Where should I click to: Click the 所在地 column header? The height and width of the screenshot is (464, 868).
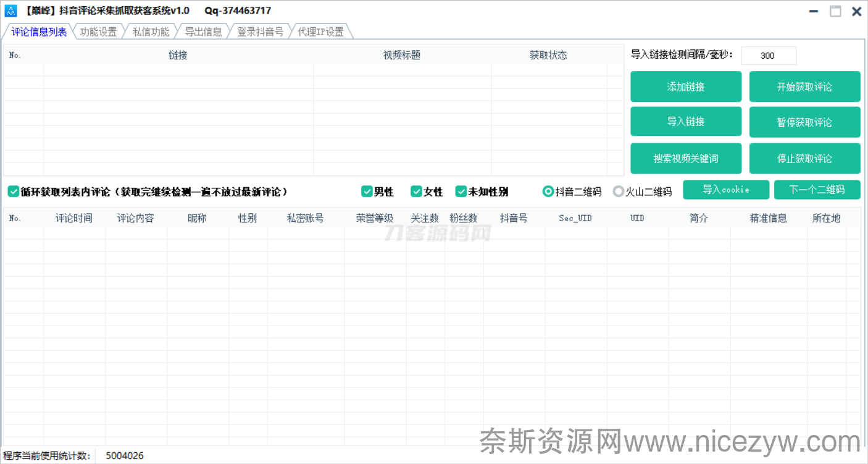[x=827, y=218]
